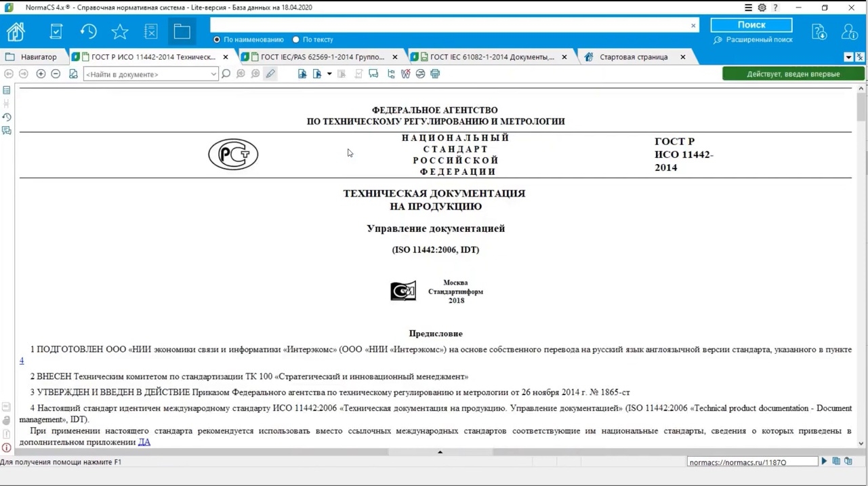Close the ГОСТ Р ИСО 11442-2014 tab
Viewport: 868px width, 486px height.
(x=226, y=57)
